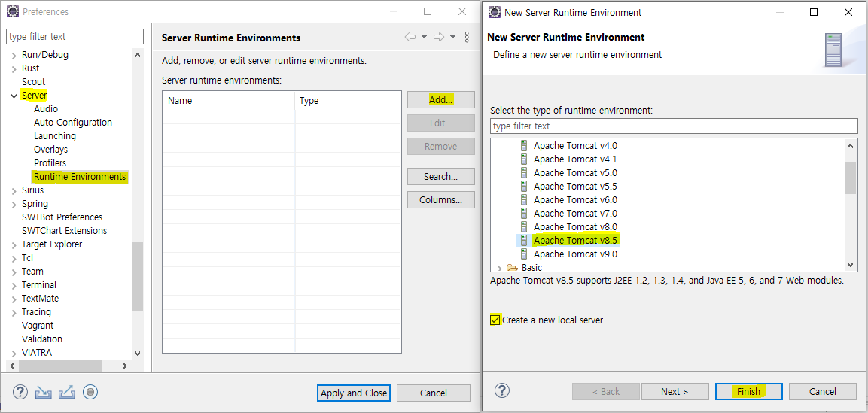Open the forward history dropdown arrow

[x=453, y=37]
